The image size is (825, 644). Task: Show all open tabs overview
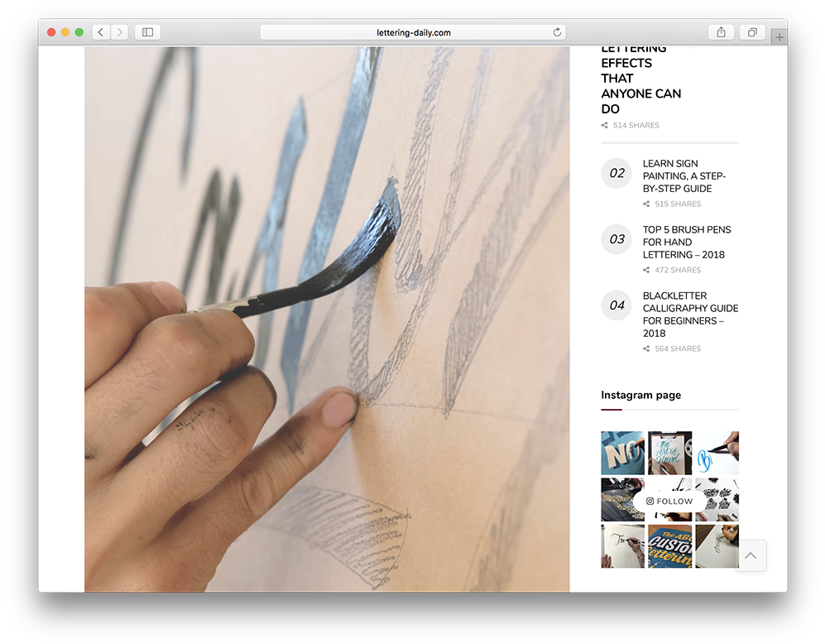(x=751, y=31)
